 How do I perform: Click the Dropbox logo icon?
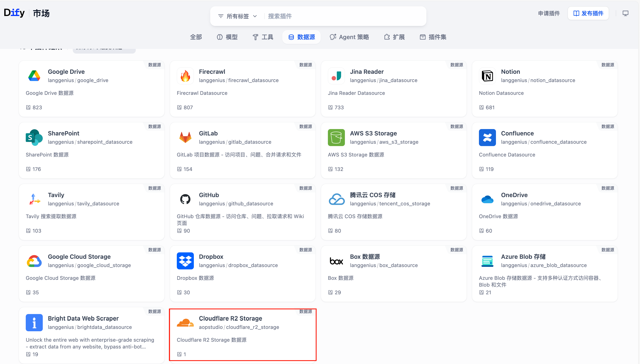(x=185, y=261)
